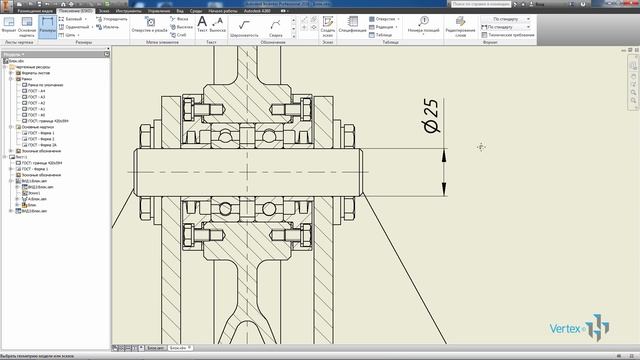This screenshot has height=360, width=640.
Task: Switch to the Autodesk A360 ribbon tab
Action: click(257, 11)
